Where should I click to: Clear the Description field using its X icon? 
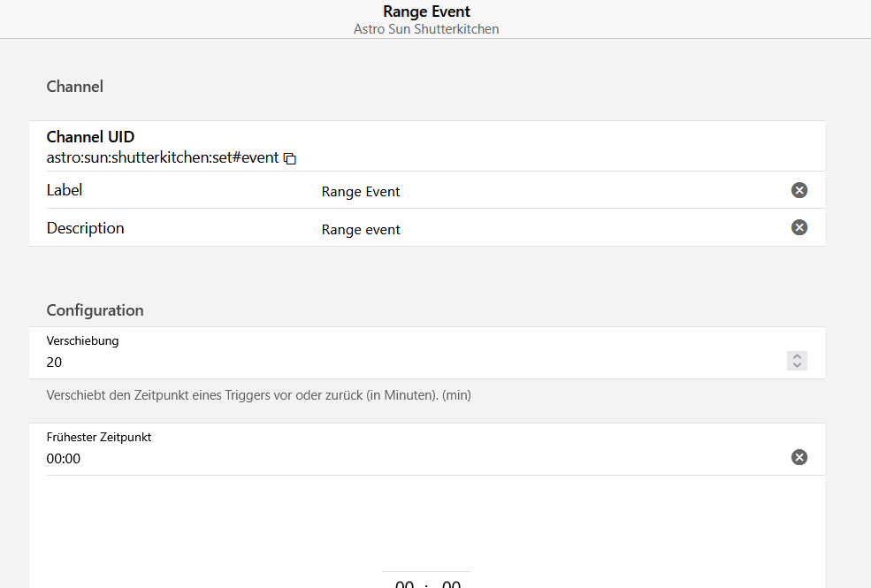[798, 227]
